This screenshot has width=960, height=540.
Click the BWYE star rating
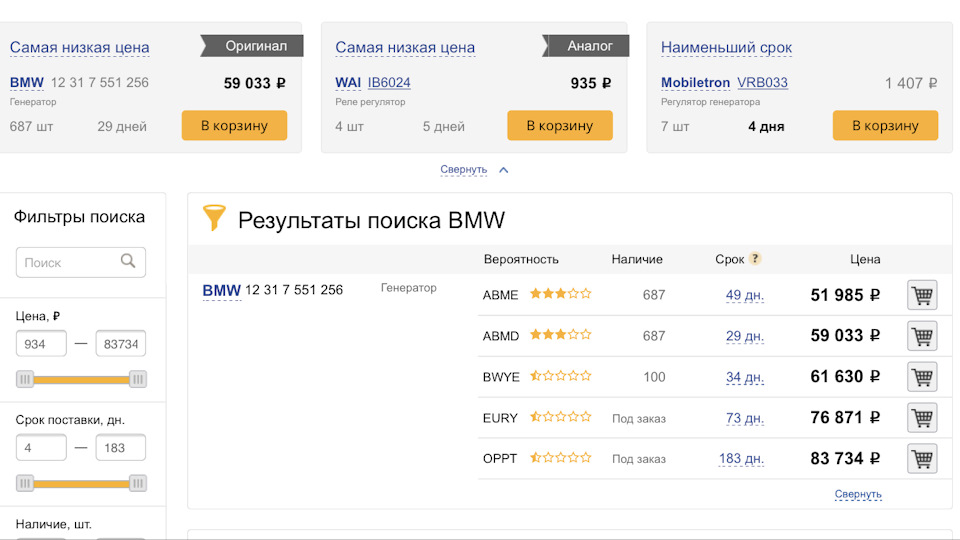pos(560,376)
